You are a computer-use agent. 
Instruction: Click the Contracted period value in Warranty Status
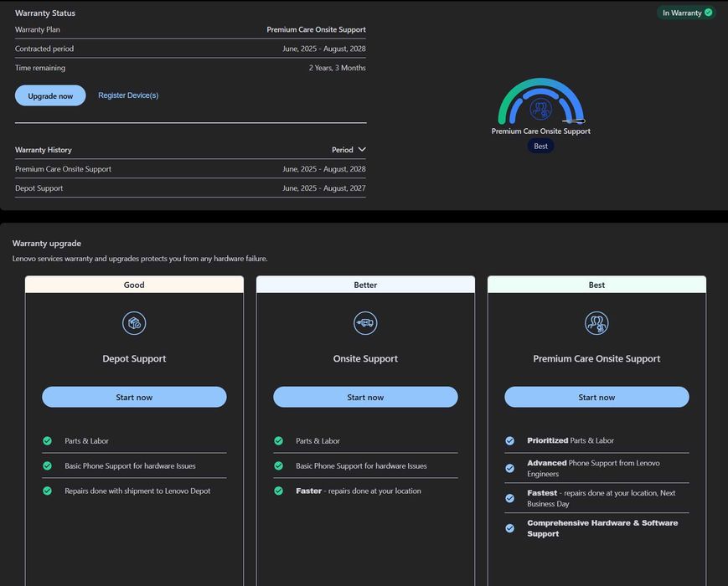click(324, 49)
